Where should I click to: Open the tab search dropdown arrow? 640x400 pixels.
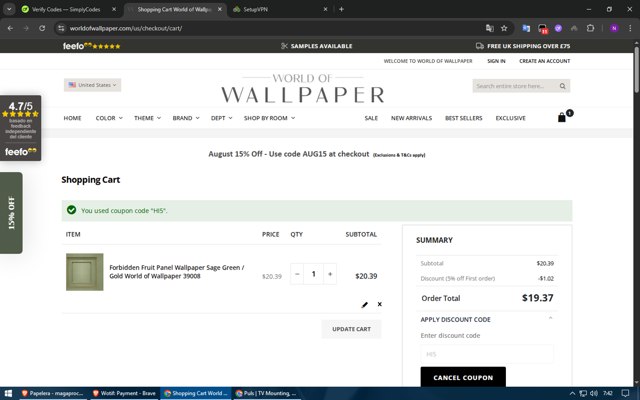[x=9, y=9]
